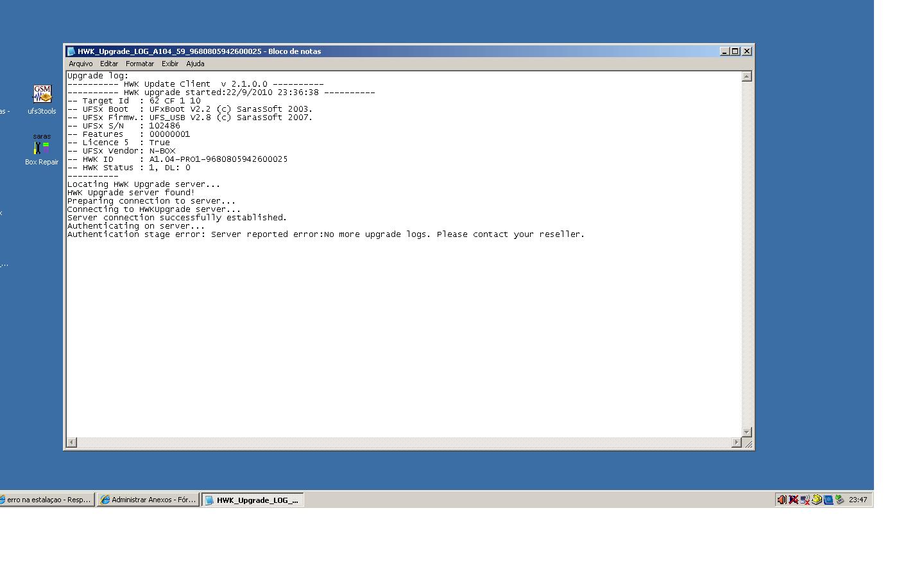
Task: Open the ufs3tools desktop shortcut
Action: click(42, 100)
